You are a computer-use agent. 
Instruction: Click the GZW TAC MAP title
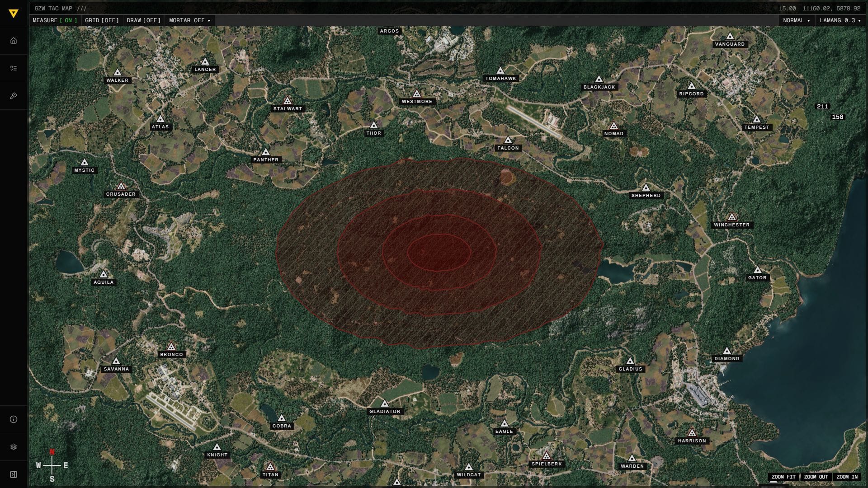53,9
